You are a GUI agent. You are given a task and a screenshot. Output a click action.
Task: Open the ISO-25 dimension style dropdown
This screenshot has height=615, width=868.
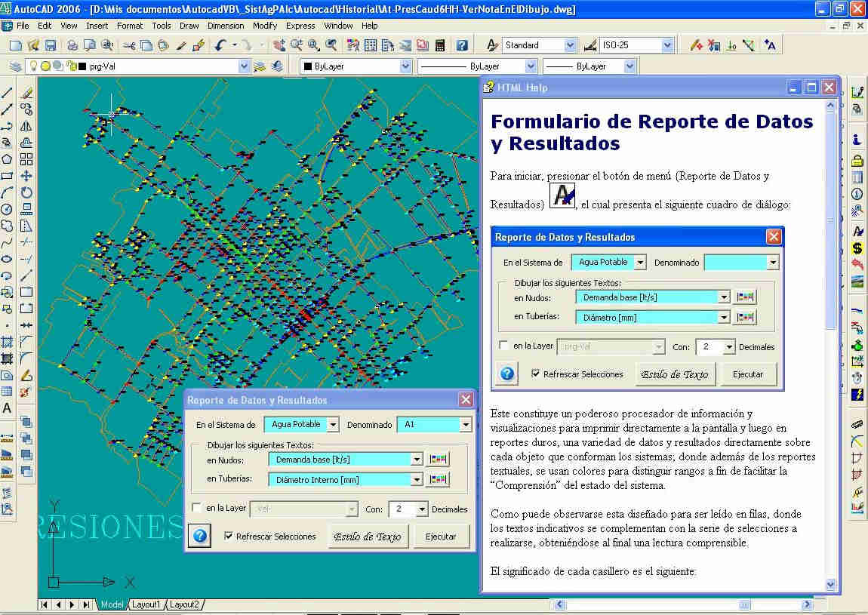point(667,45)
